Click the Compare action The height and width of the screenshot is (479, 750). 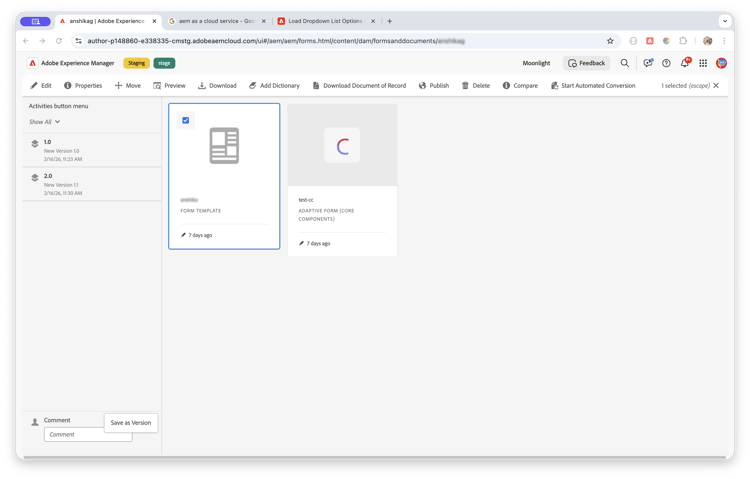point(520,86)
